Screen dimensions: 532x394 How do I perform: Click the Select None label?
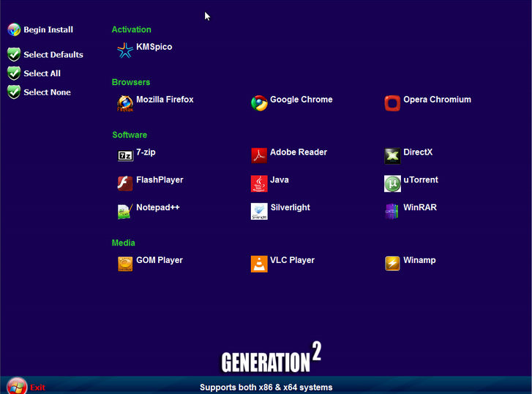pyautogui.click(x=47, y=92)
